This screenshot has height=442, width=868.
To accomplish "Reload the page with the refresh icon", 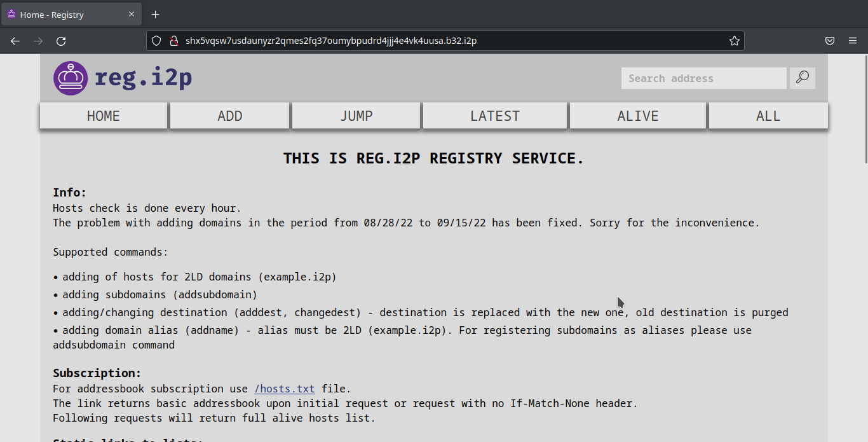I will [x=61, y=41].
